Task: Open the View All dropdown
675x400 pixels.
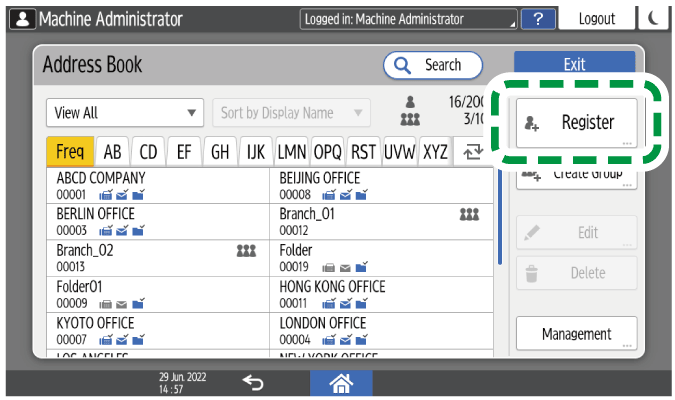Action: pos(125,113)
